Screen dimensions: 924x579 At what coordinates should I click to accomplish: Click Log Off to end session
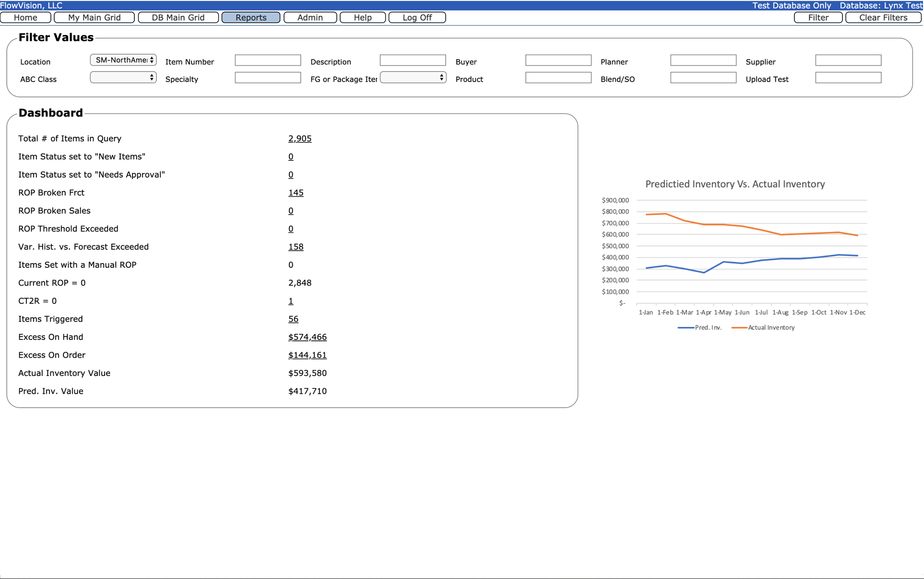[x=417, y=17]
